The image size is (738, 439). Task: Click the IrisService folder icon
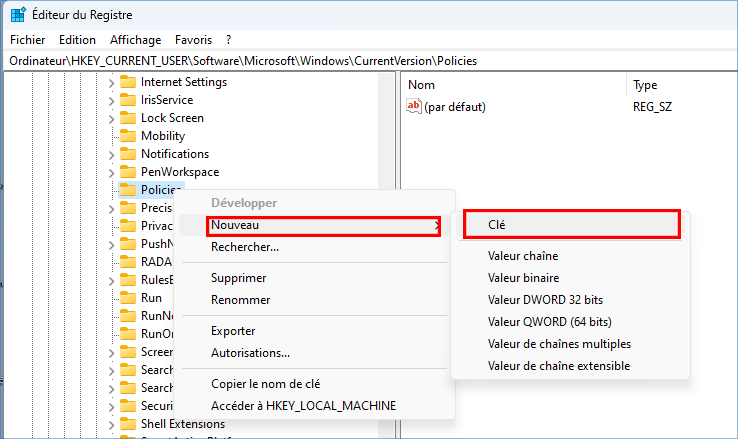point(127,100)
